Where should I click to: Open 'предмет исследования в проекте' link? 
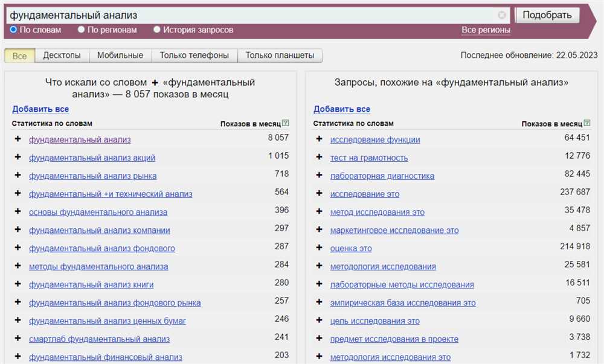click(394, 339)
